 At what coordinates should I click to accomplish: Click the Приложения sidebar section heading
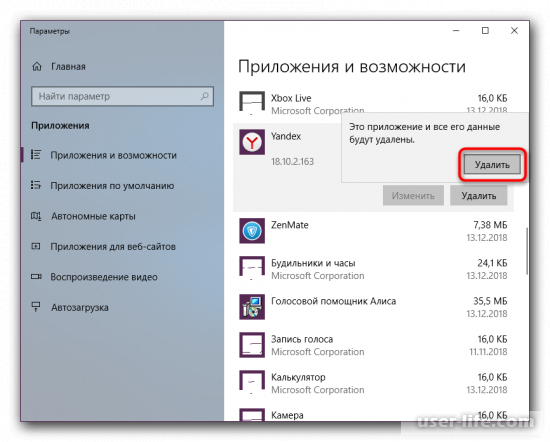pos(60,126)
